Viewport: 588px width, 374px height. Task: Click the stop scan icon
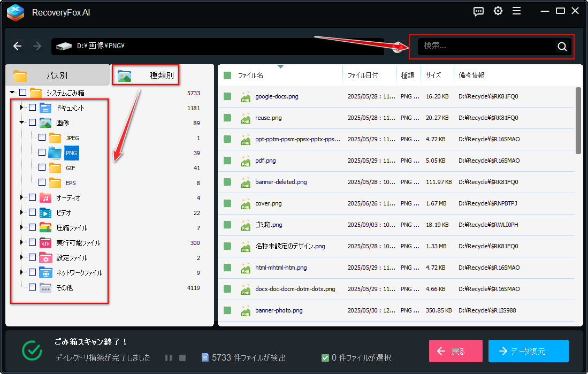[182, 357]
